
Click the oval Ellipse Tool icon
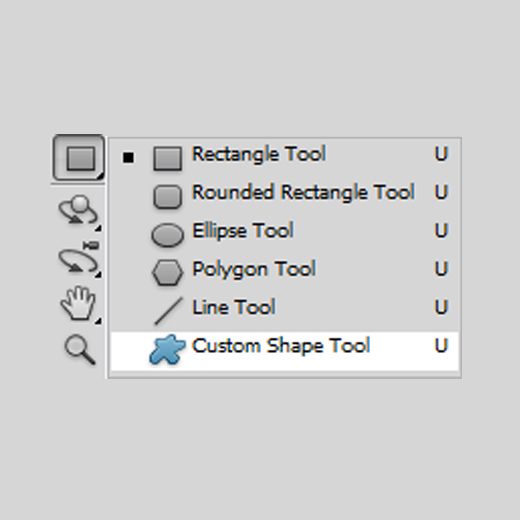pos(167,235)
